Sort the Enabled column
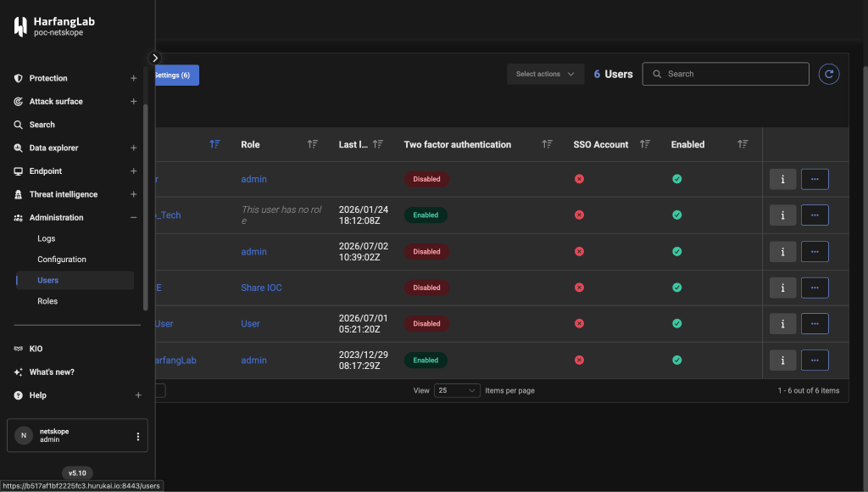Viewport: 868px width, 492px height. (x=743, y=144)
